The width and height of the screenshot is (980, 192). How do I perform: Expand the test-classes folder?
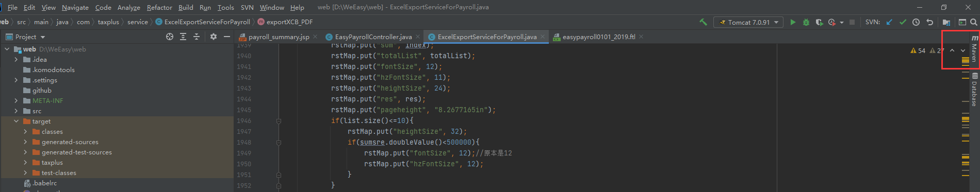[25, 172]
